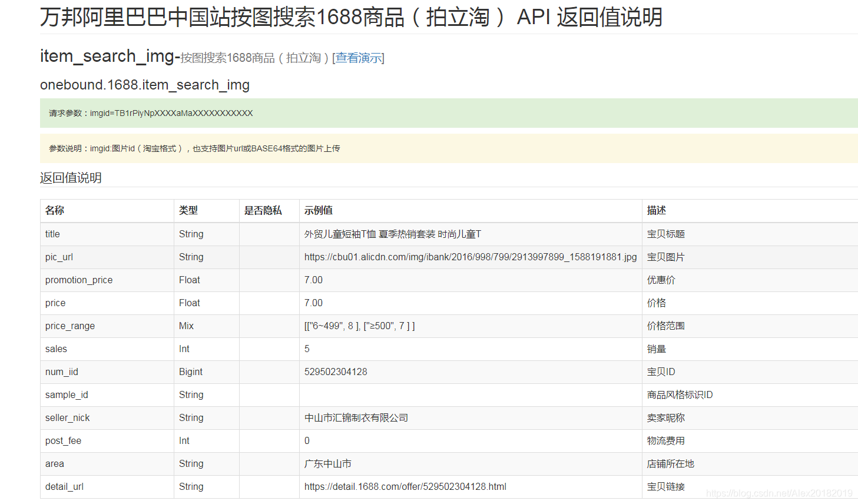
Task: Click the description 物流费用
Action: coord(666,440)
